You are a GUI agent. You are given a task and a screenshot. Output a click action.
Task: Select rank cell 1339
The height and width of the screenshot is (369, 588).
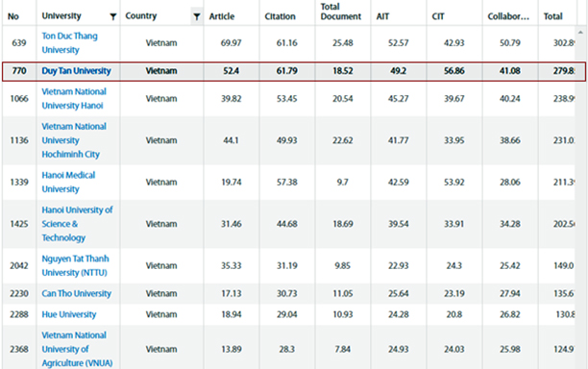pos(19,182)
